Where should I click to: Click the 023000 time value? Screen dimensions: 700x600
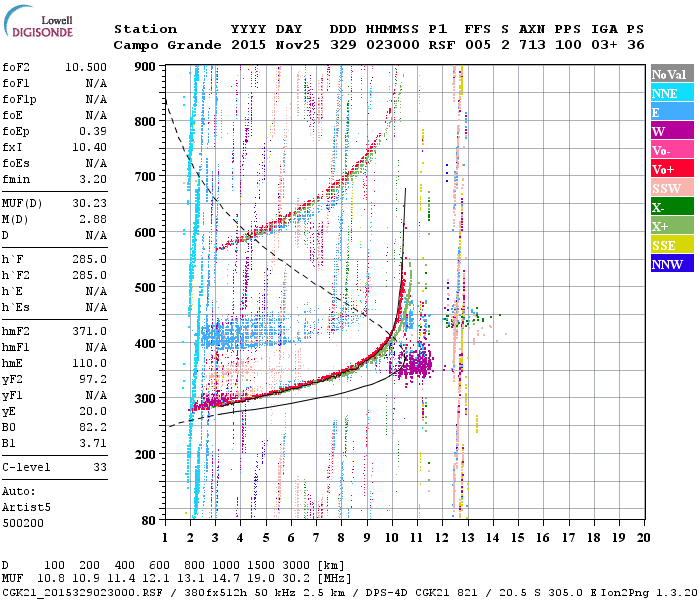pyautogui.click(x=393, y=45)
